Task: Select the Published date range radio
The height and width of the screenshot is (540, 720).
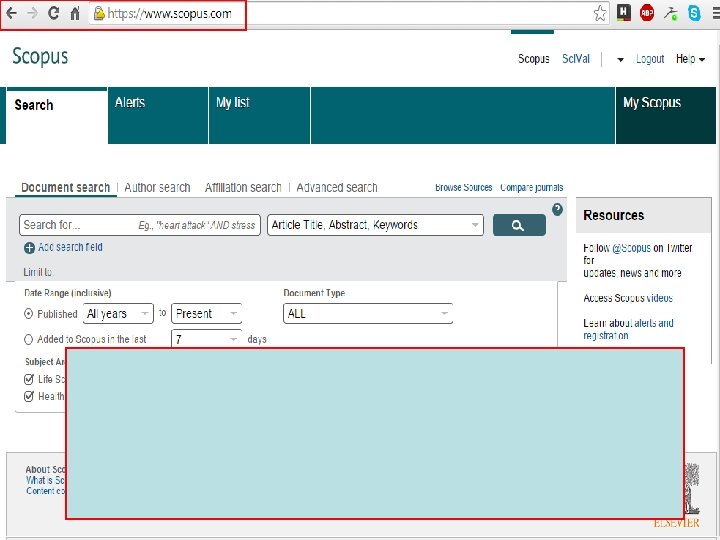Action: [28, 314]
